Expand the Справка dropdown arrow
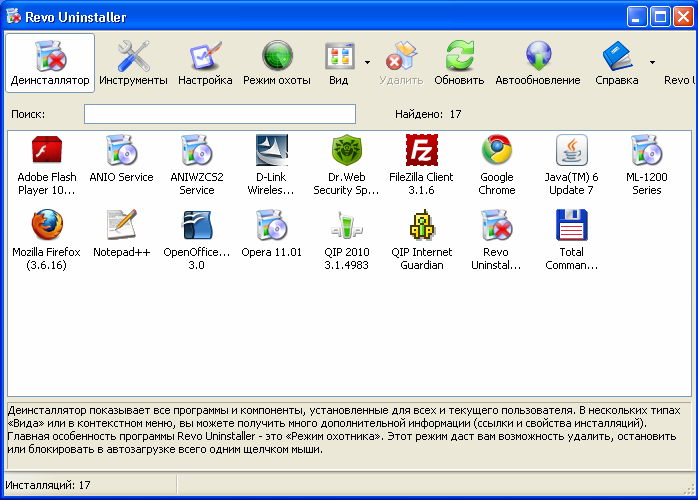Screen dimensions: 698x500 (x=652, y=62)
